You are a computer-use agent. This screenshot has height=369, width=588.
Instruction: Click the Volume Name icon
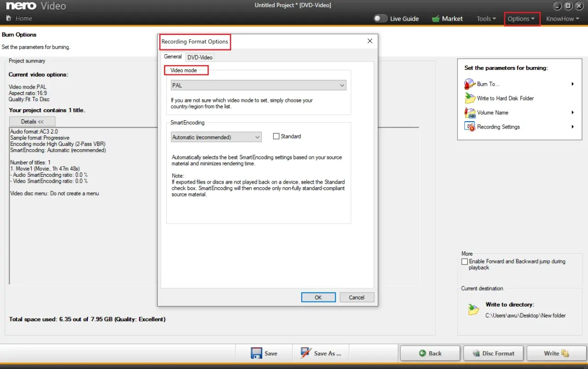tap(469, 112)
